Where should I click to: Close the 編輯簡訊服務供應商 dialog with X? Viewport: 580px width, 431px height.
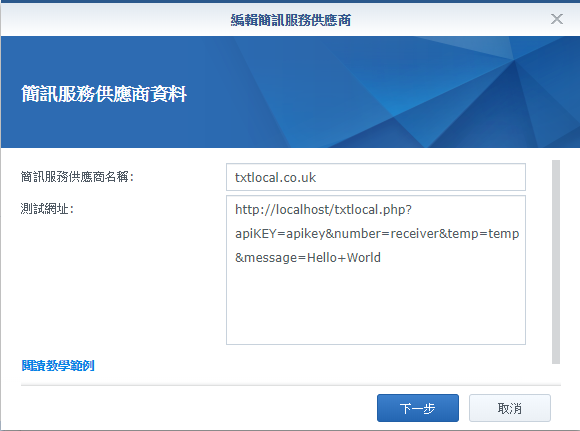(557, 19)
